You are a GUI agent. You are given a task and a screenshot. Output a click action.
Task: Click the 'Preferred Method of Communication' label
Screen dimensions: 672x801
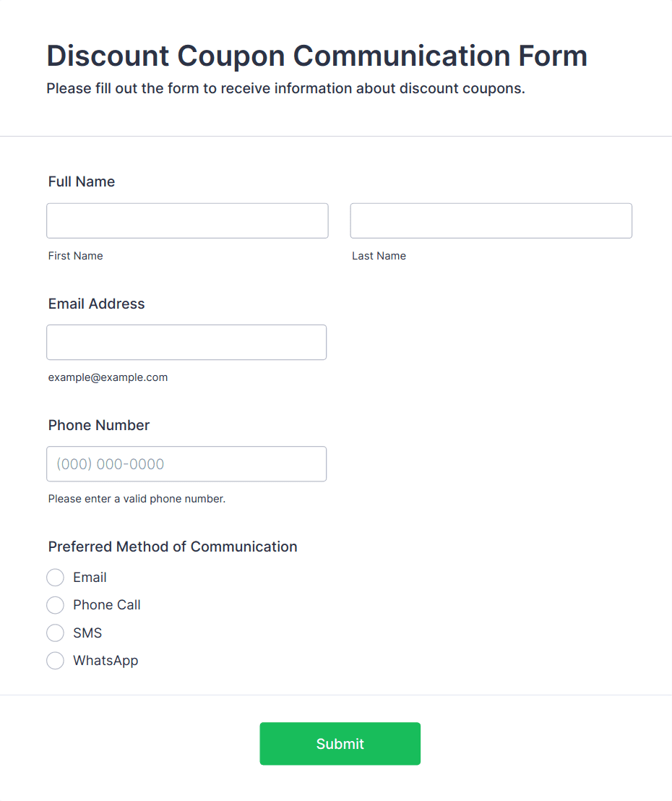coord(173,547)
